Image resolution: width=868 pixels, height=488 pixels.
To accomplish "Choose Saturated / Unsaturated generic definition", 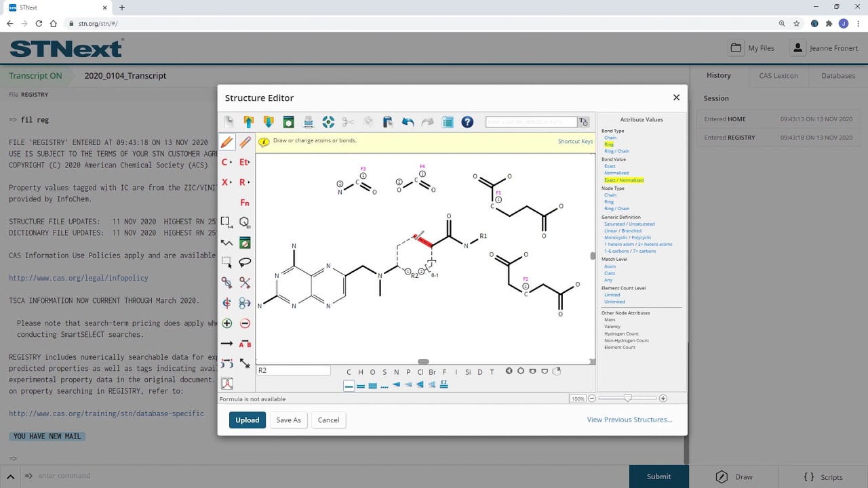I will point(629,224).
